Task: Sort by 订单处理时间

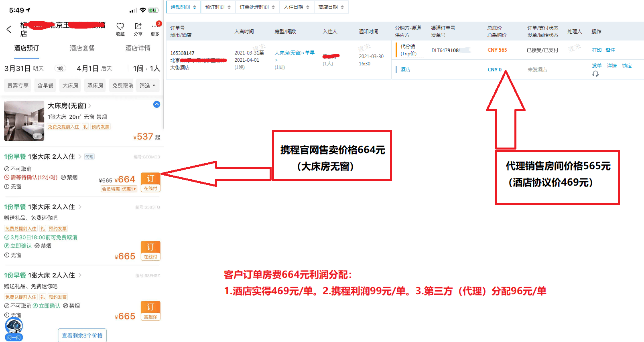Action: tap(257, 7)
